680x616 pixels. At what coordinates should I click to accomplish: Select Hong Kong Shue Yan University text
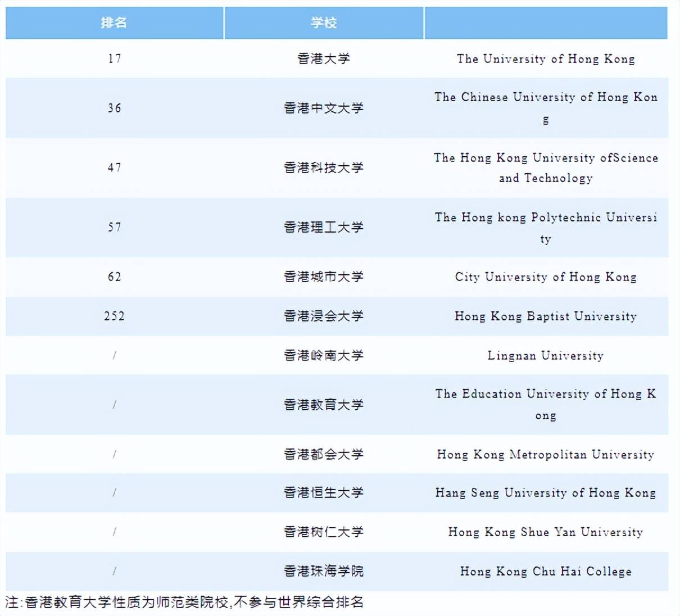pos(546,532)
